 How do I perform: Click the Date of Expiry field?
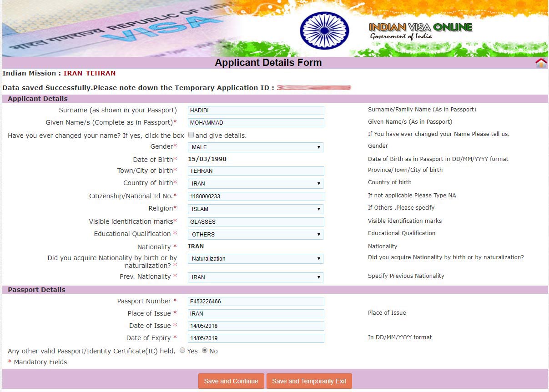pos(256,338)
